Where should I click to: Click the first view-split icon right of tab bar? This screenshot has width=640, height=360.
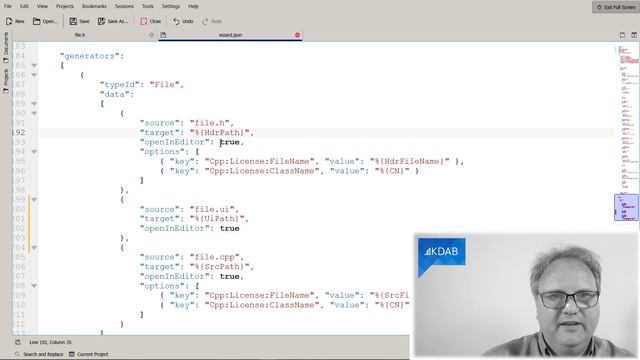[x=622, y=35]
